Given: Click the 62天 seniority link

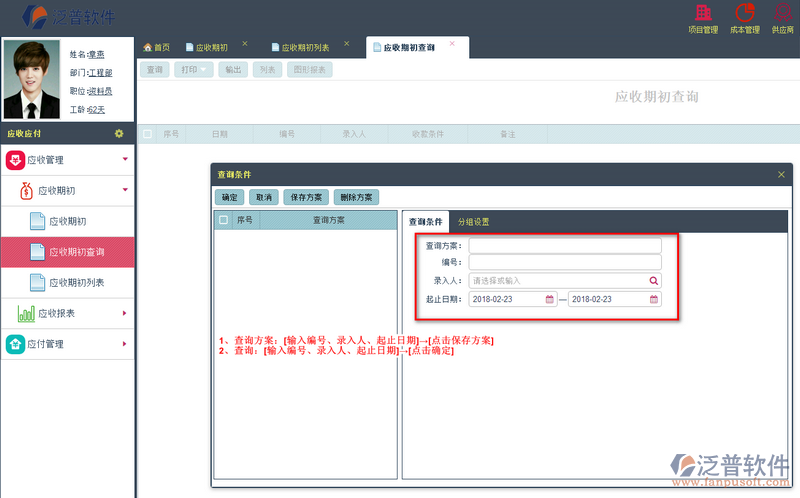Looking at the screenshot, I should (96, 110).
